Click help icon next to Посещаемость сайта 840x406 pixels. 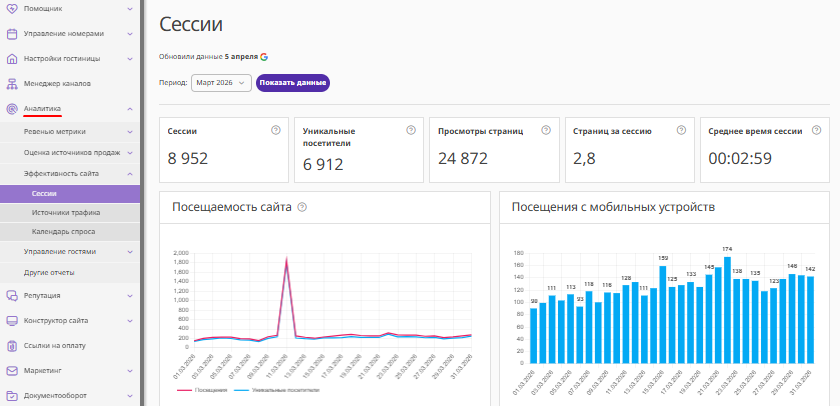pos(302,207)
